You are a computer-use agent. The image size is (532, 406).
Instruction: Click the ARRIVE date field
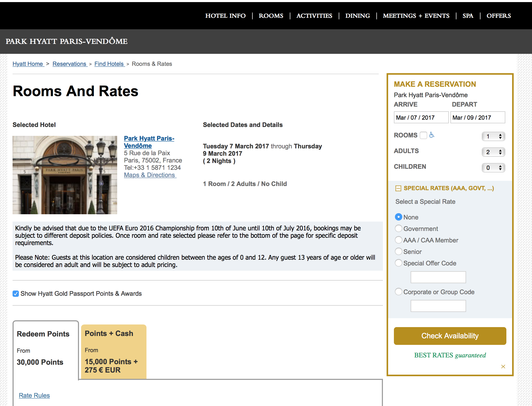pos(421,118)
